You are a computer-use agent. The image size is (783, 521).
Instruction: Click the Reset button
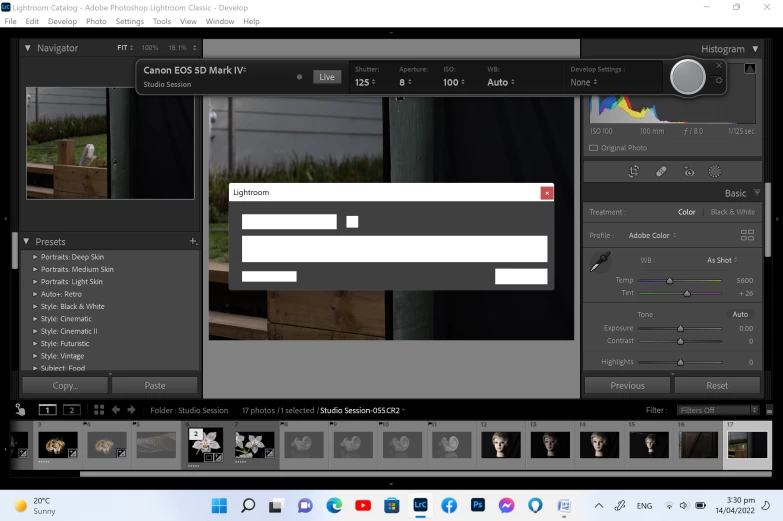click(x=717, y=386)
